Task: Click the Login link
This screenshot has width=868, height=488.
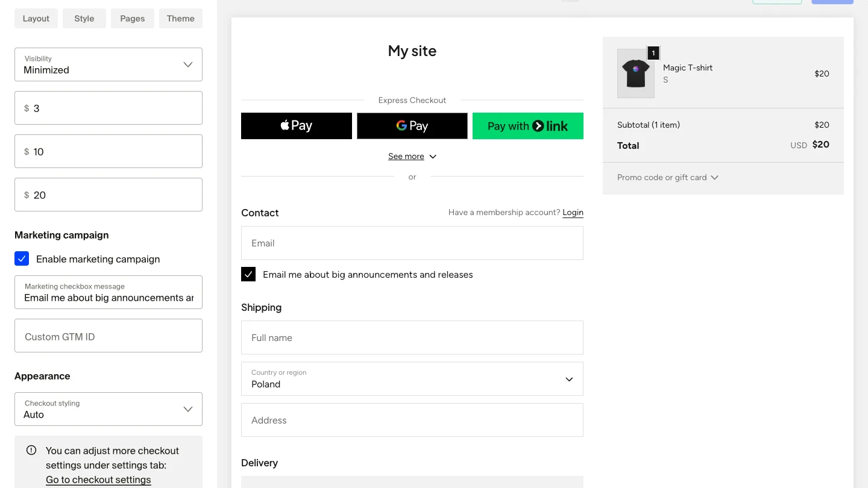Action: click(573, 212)
